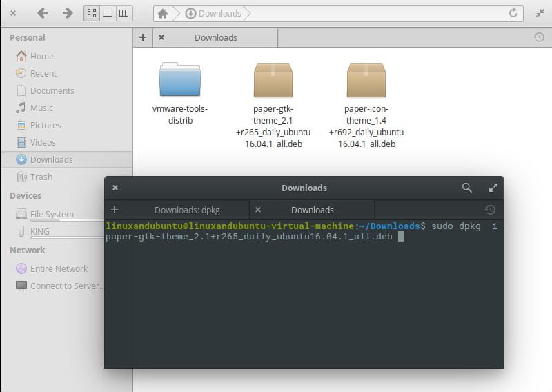The width and height of the screenshot is (552, 392).
Task: Click in the terminal command area
Action: pyautogui.click(x=304, y=294)
